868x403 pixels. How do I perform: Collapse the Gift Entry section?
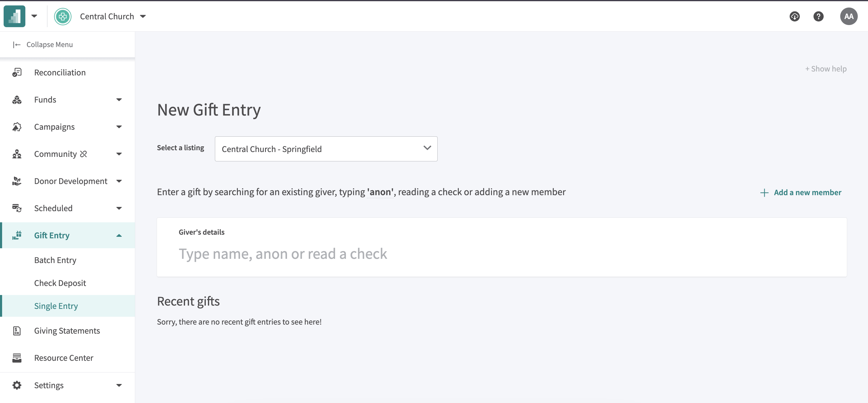[x=119, y=235]
